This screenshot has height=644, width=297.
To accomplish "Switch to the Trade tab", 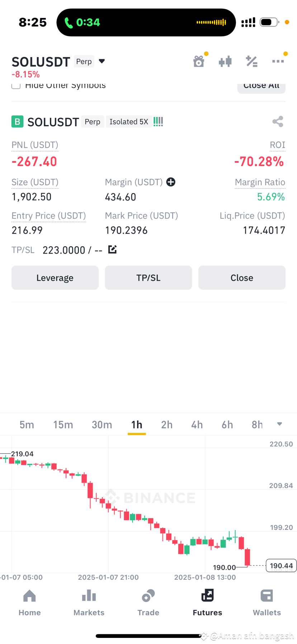I will (148, 603).
